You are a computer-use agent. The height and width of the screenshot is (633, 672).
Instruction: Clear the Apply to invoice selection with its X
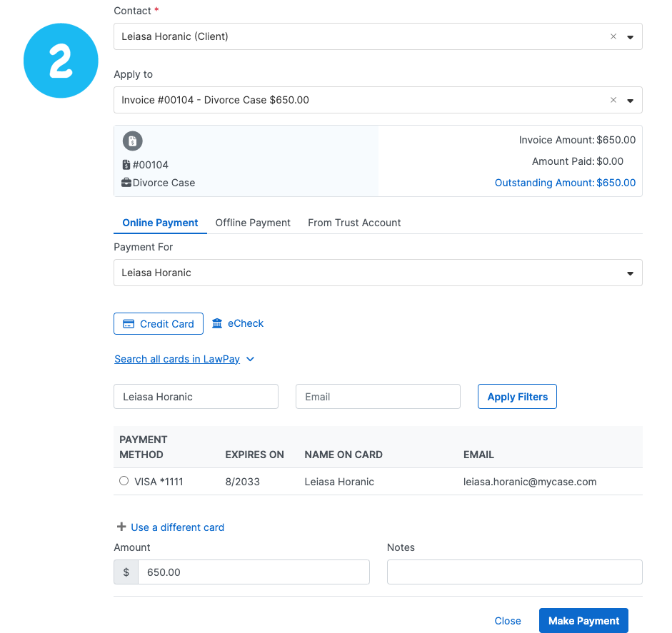pyautogui.click(x=613, y=100)
